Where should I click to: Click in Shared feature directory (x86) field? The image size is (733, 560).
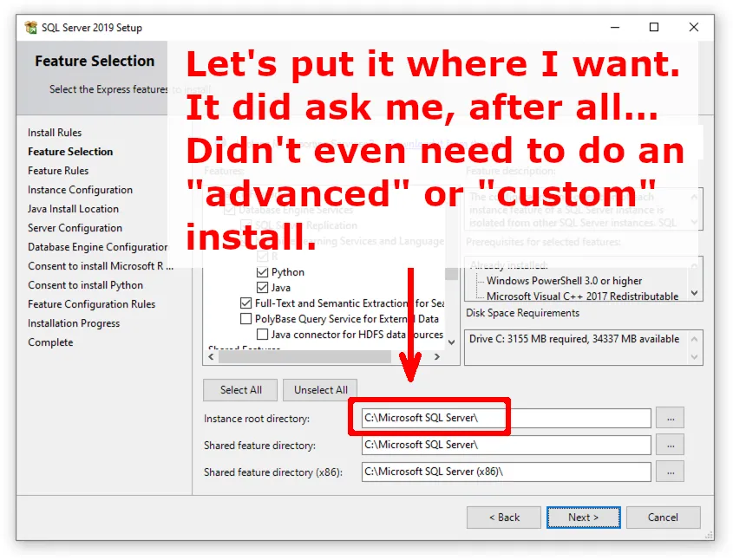(507, 472)
